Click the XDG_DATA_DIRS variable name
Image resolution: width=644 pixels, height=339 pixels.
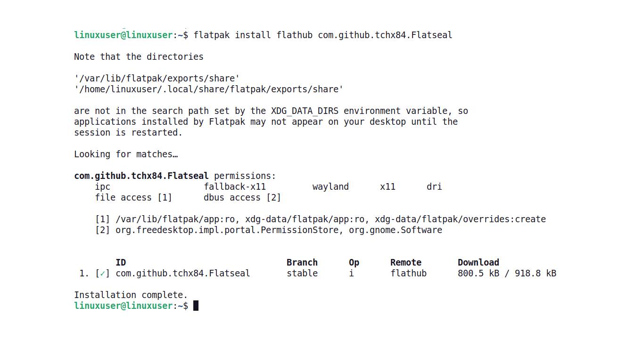[305, 111]
